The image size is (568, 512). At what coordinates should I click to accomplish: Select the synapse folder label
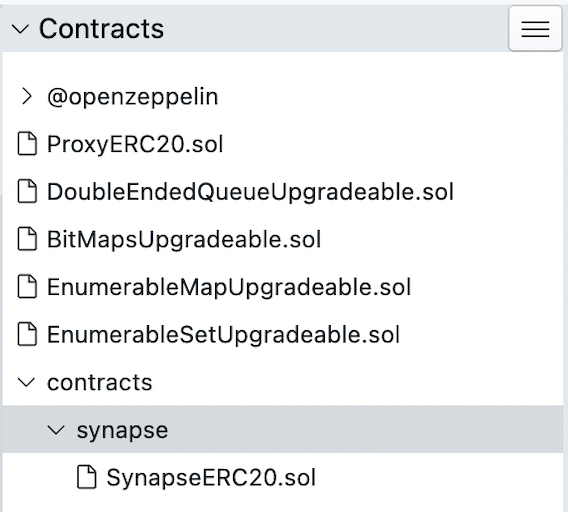pyautogui.click(x=122, y=430)
